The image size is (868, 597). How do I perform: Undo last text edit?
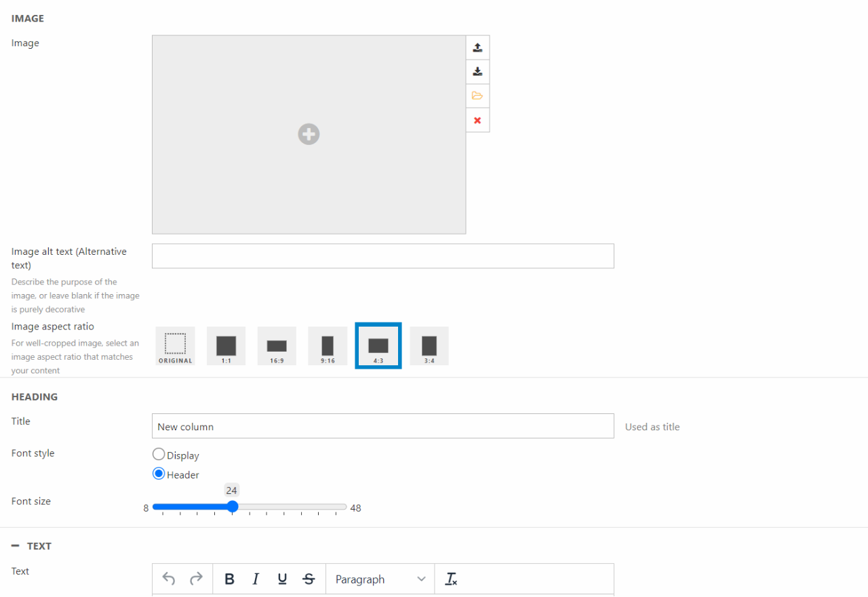[x=169, y=579]
